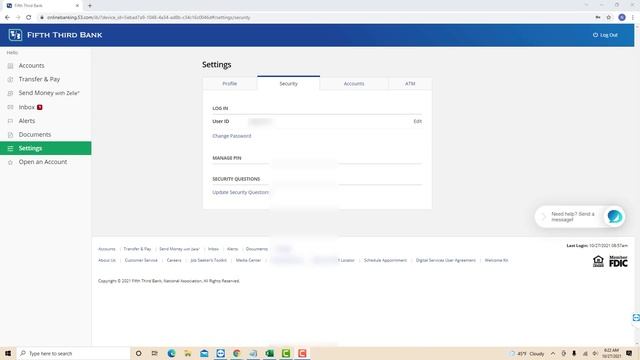Click footer Send Money link

pyautogui.click(x=179, y=249)
